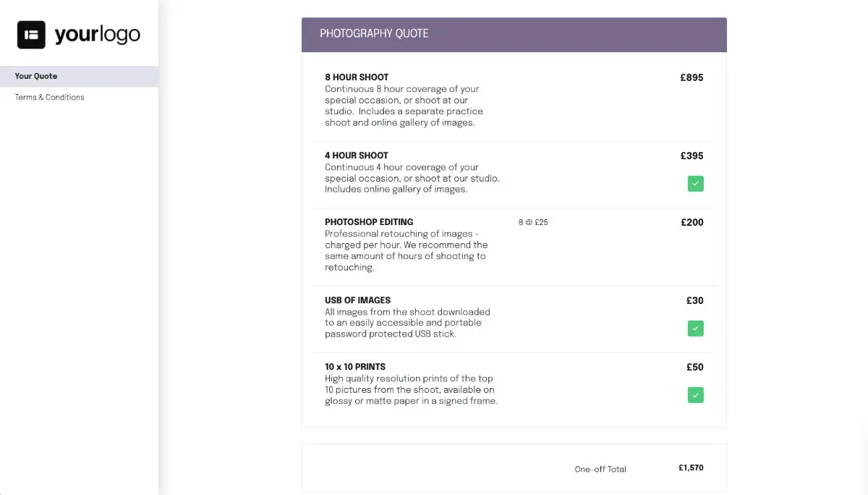Click the Photography Quote header banner
This screenshot has height=495, width=868.
click(514, 34)
